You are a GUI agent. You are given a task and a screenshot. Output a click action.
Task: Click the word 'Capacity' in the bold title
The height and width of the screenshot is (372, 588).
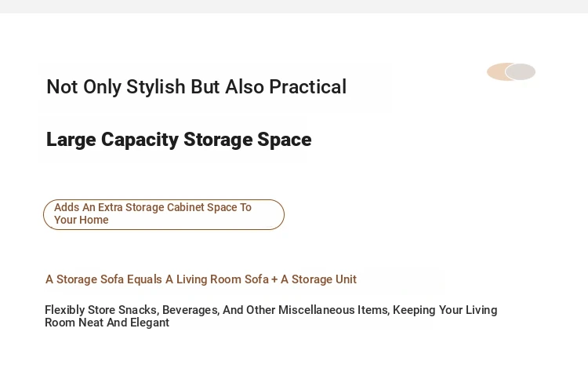point(140,140)
